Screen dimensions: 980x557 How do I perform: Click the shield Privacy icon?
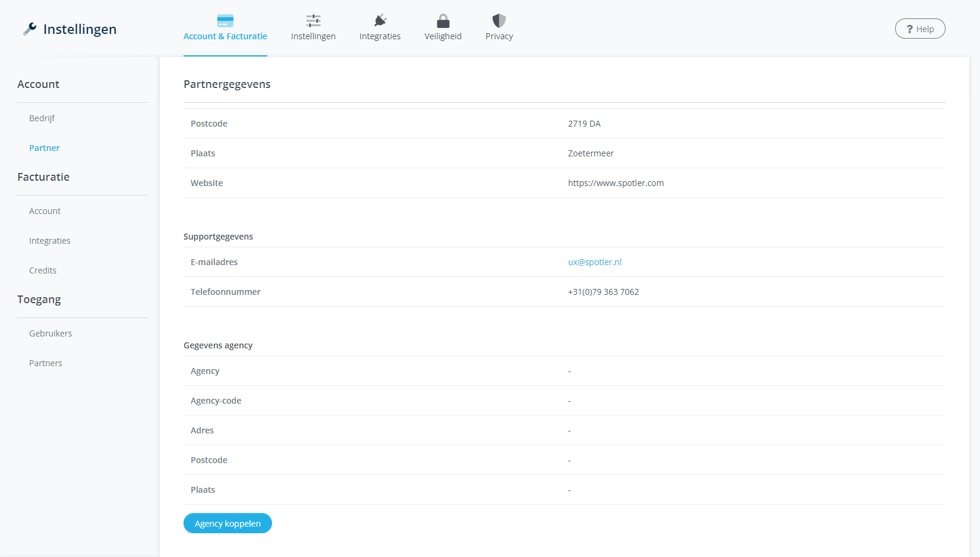click(x=499, y=21)
